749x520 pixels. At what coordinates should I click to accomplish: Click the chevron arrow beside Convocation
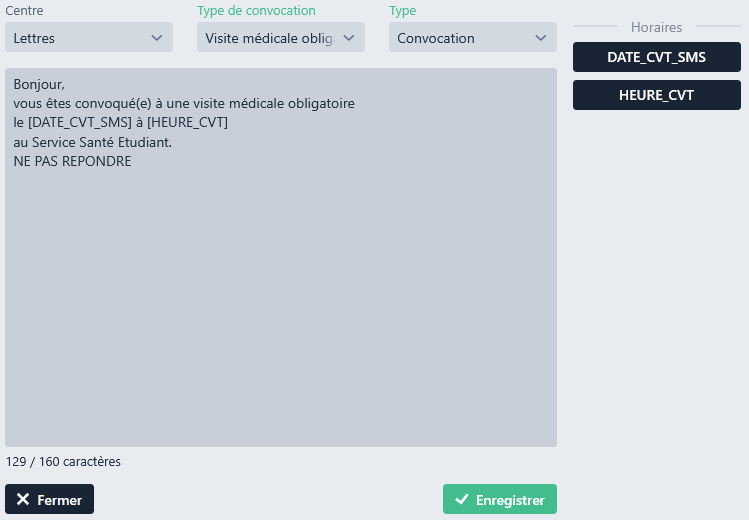541,38
